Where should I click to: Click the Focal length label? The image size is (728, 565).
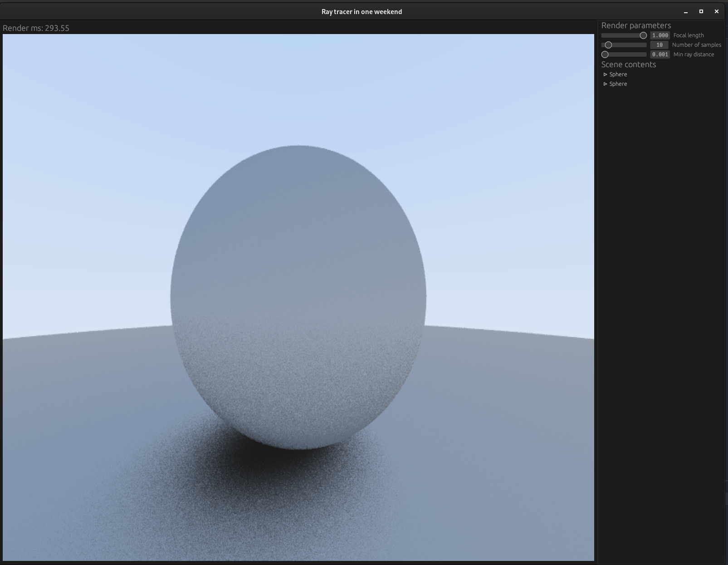pos(689,35)
